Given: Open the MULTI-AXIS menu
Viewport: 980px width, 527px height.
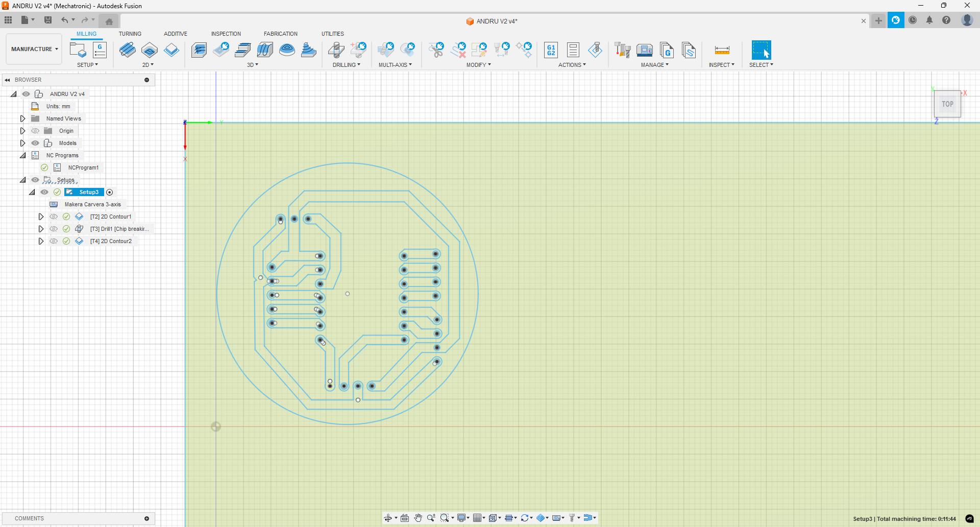Looking at the screenshot, I should click(395, 65).
